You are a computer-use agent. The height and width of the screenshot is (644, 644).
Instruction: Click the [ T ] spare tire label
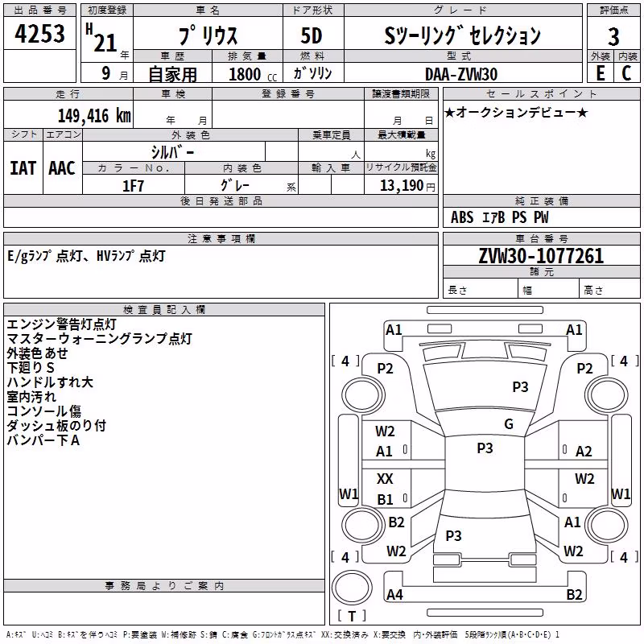(352, 616)
